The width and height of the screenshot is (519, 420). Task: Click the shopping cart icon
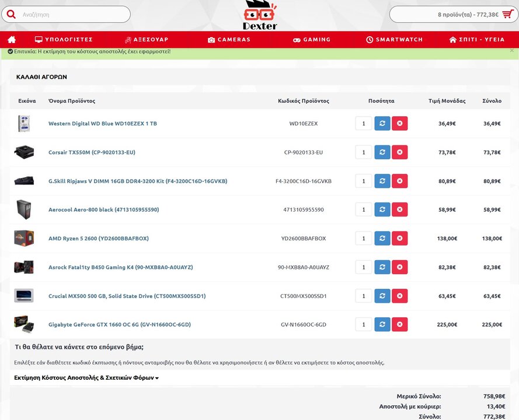[x=507, y=14]
